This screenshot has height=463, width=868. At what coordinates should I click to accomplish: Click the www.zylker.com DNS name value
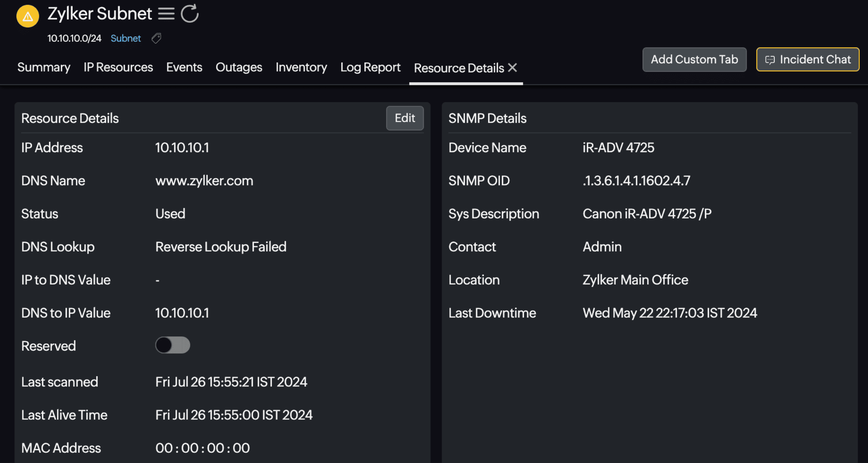[x=204, y=180]
